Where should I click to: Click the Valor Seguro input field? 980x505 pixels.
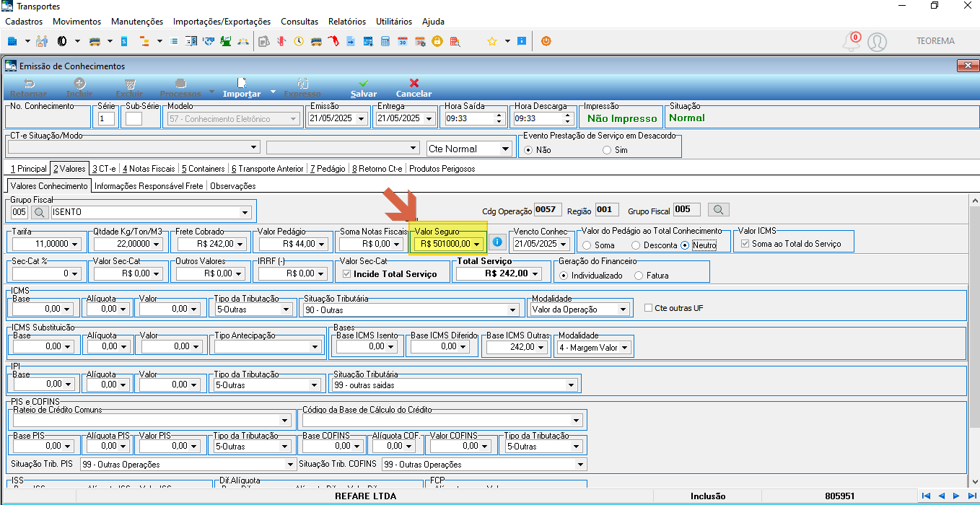[x=448, y=244]
